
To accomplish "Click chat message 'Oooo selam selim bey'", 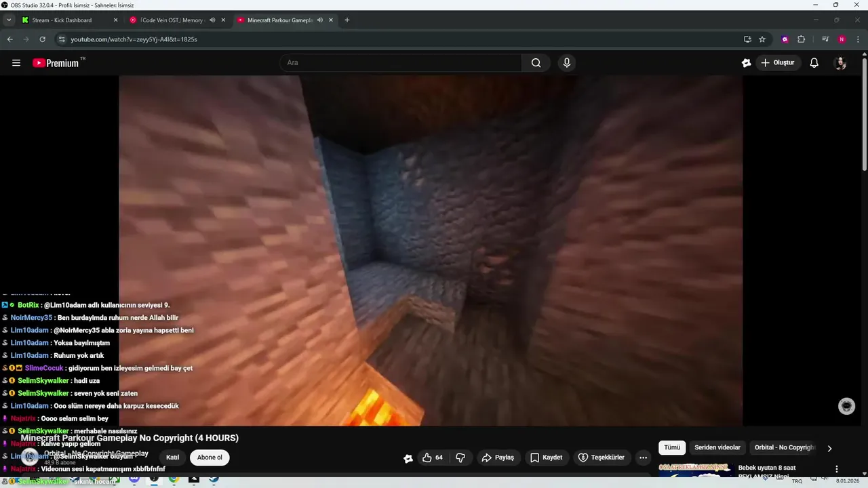I will [x=75, y=418].
